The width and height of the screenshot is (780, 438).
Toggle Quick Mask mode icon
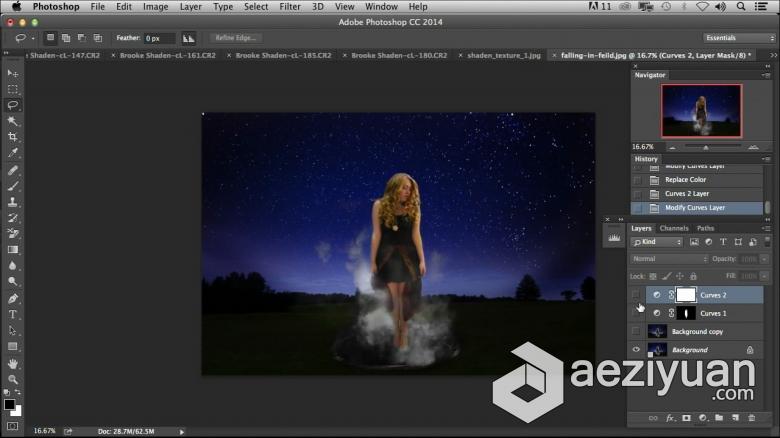click(12, 427)
